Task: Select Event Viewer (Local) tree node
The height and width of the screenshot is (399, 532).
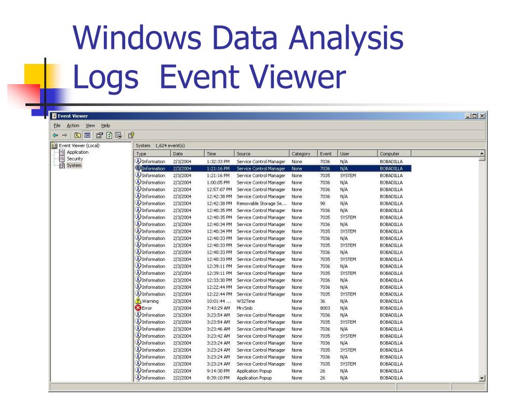Action: 79,145
